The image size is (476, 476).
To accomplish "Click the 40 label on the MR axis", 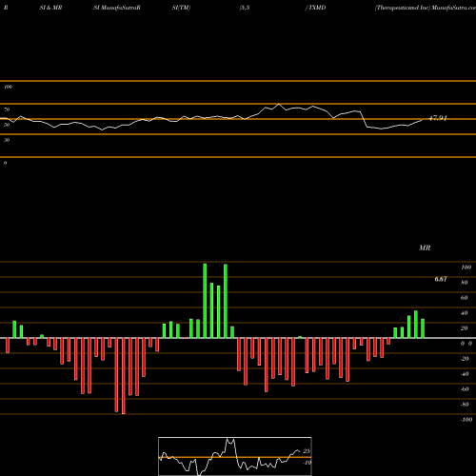I will click(x=465, y=313).
